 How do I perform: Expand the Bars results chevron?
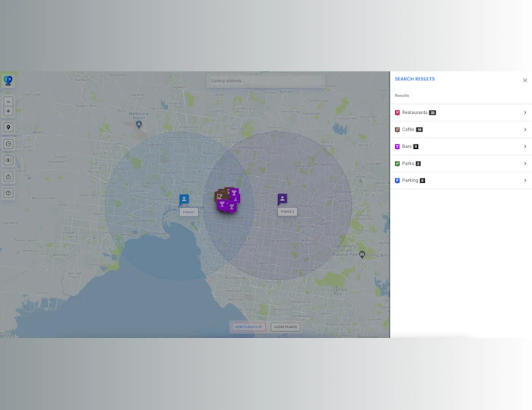click(525, 147)
